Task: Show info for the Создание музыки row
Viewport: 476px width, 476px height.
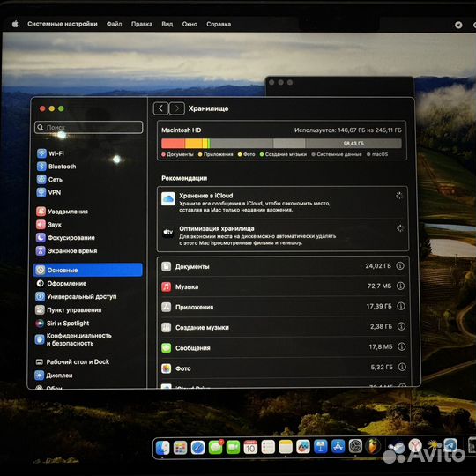Action: 401,326
